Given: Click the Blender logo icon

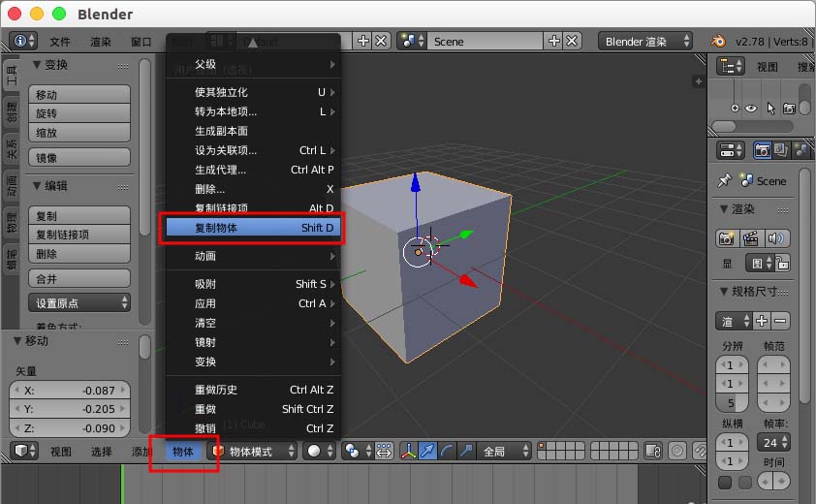Looking at the screenshot, I should point(718,41).
